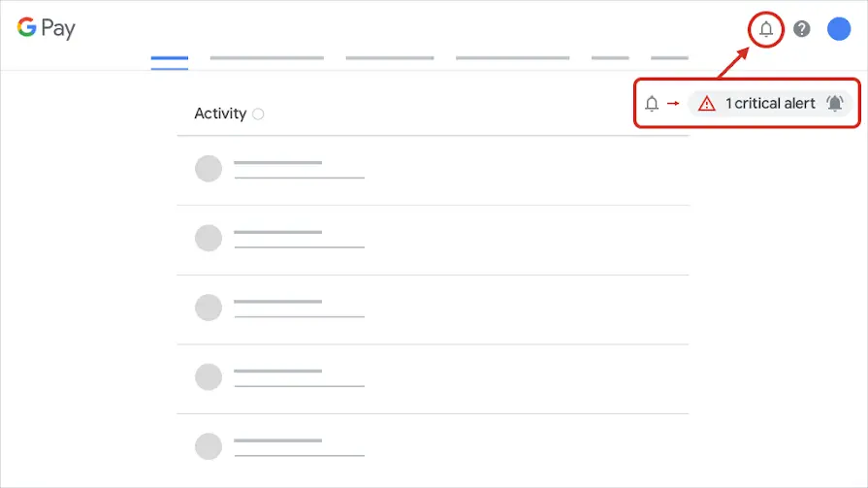Click the ringing bell icon in alert chip

(x=835, y=104)
